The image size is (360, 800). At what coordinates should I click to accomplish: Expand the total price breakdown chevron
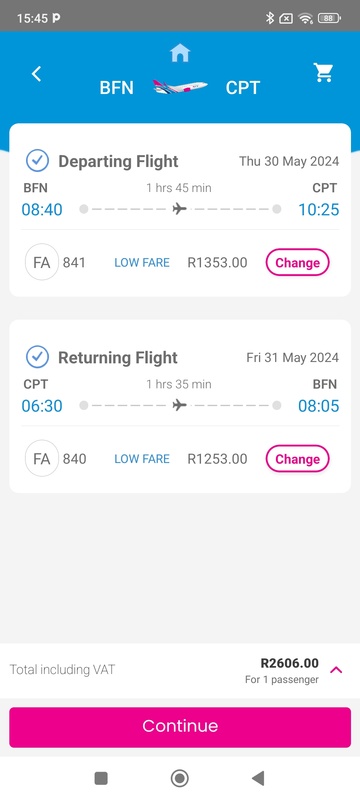pos(336,670)
